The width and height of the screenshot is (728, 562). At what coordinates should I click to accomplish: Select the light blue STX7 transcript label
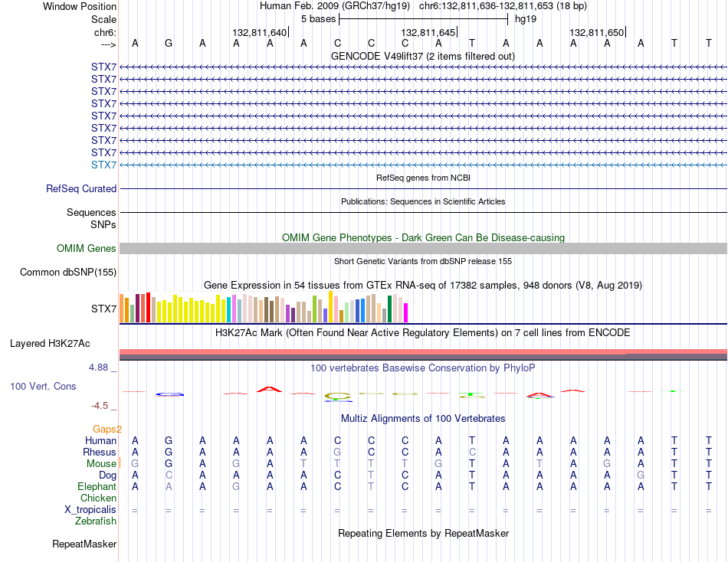103,165
